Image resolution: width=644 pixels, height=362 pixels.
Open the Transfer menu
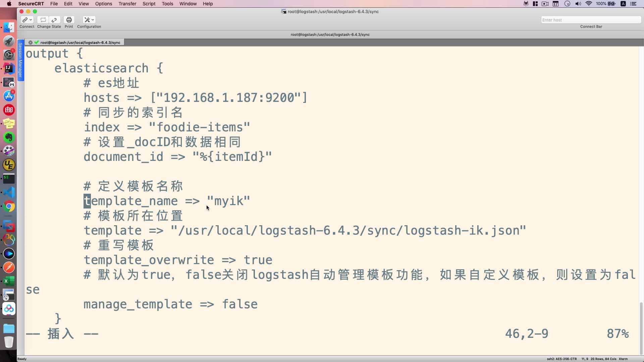point(127,4)
